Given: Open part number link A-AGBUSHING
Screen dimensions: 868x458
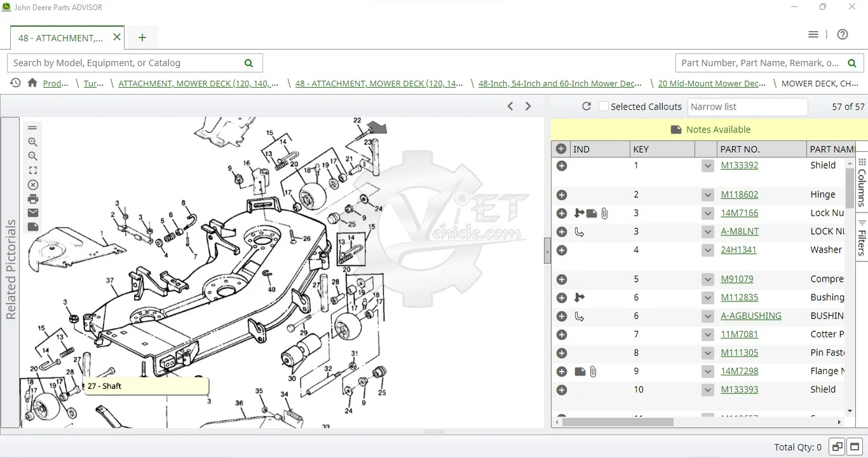Looking at the screenshot, I should pos(751,316).
